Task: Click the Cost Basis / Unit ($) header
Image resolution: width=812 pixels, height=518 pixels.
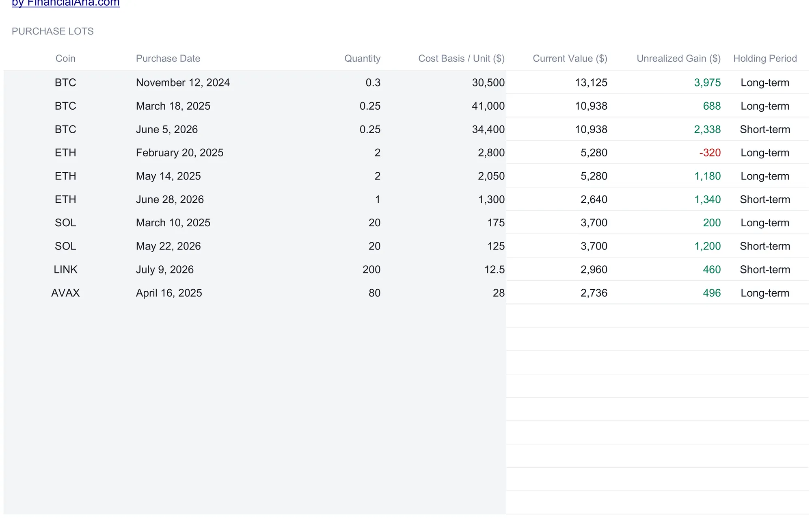Action: click(461, 59)
